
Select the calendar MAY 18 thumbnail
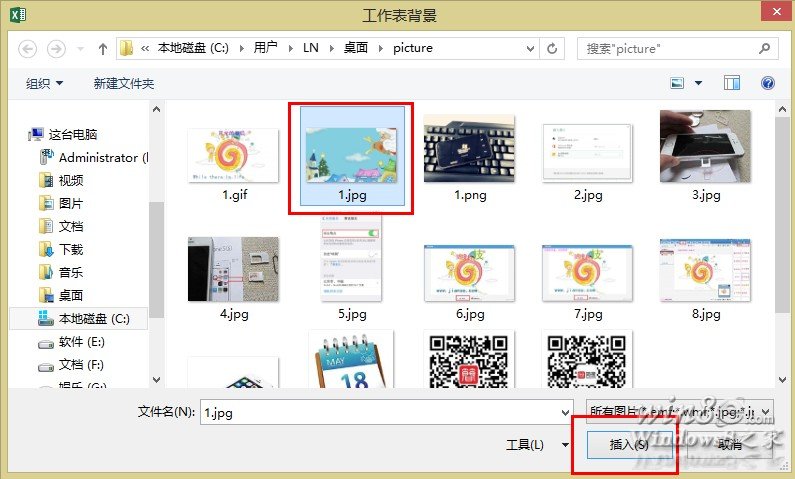click(x=351, y=359)
